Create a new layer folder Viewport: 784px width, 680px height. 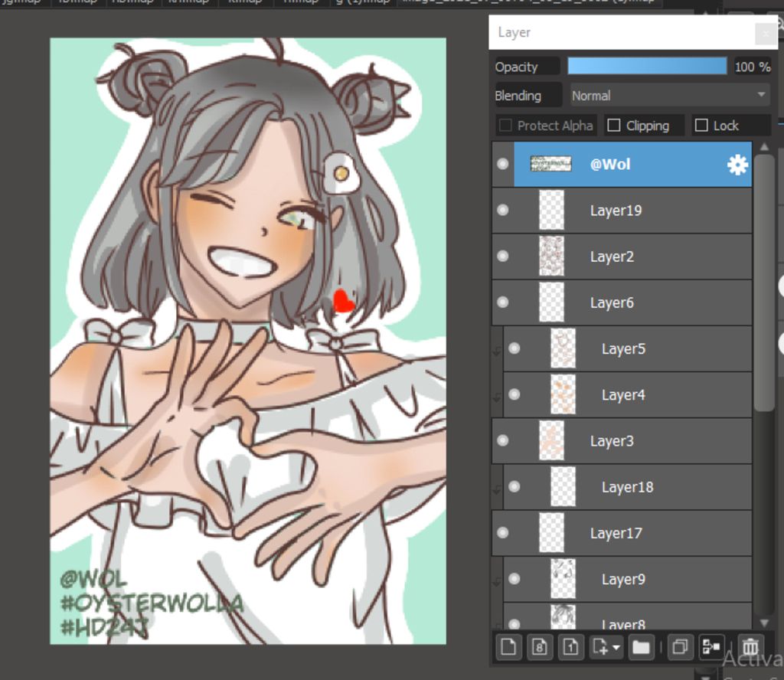(641, 648)
